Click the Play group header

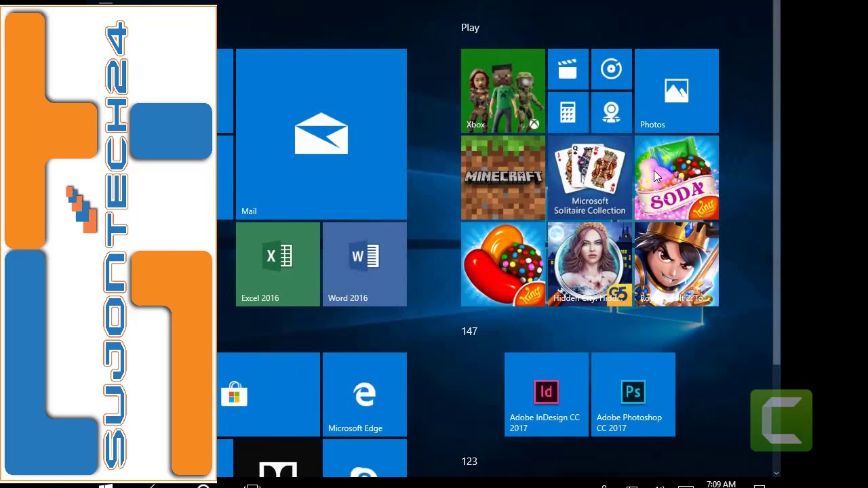470,28
